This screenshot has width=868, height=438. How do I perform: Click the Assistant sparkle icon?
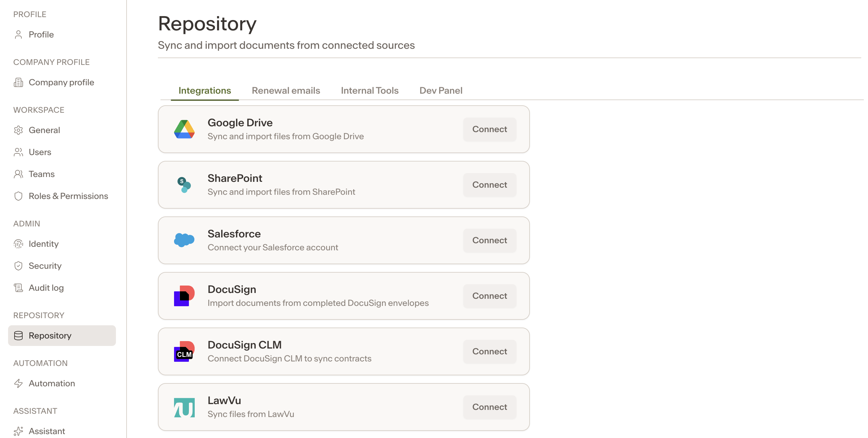(18, 431)
